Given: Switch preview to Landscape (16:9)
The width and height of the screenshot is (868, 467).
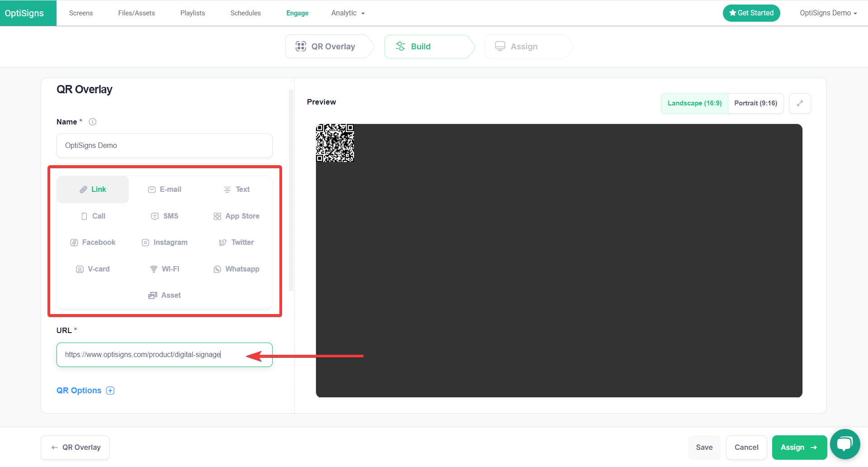Looking at the screenshot, I should 694,103.
